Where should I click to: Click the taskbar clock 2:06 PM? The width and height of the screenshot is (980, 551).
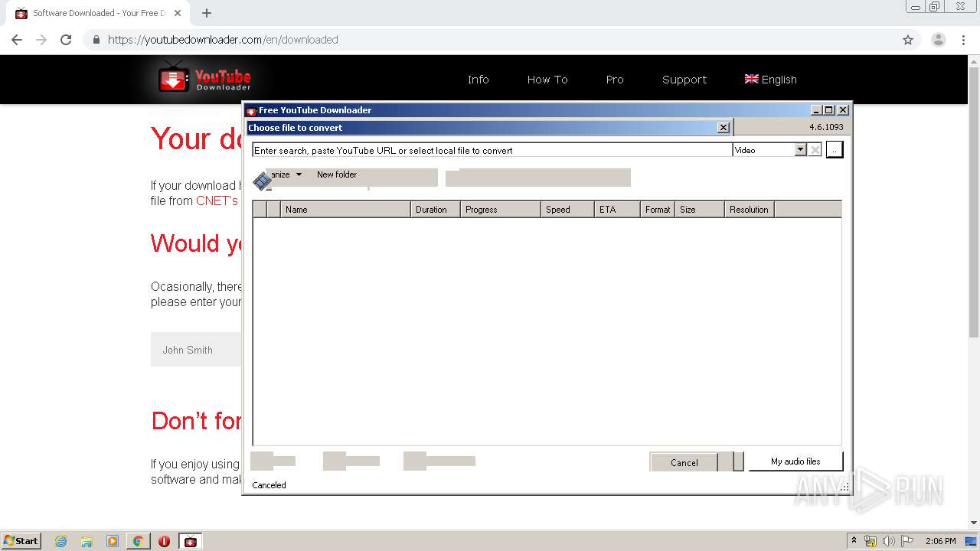tap(940, 541)
